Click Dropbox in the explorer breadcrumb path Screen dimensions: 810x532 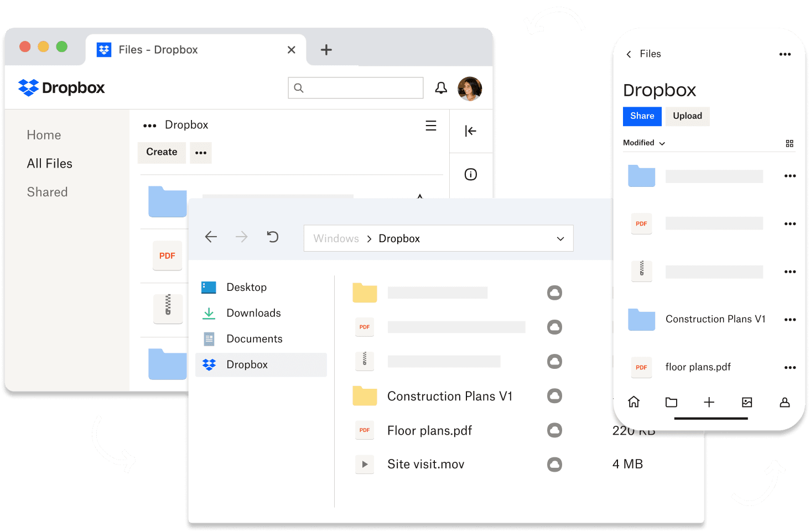coord(399,238)
